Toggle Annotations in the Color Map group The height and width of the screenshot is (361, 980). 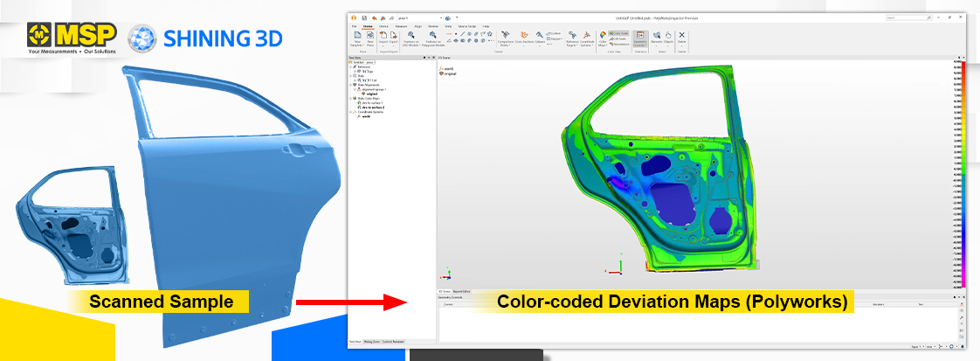click(619, 44)
